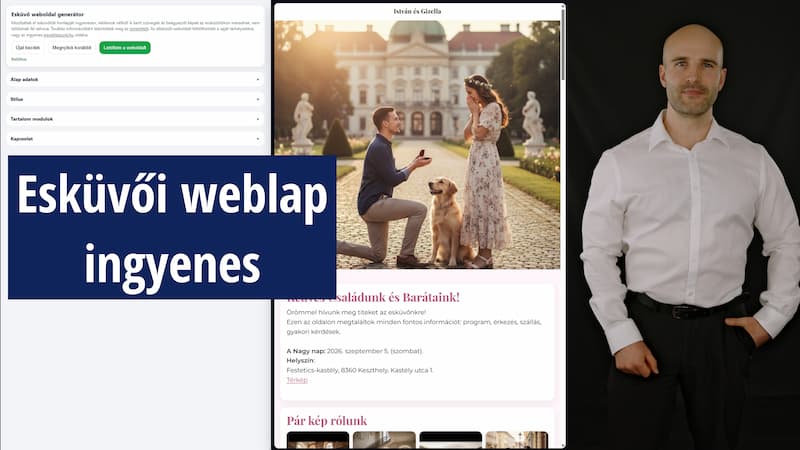Viewport: 800px width, 450px height.
Task: Click the "Pár kép rólunk" heading
Action: tap(327, 420)
